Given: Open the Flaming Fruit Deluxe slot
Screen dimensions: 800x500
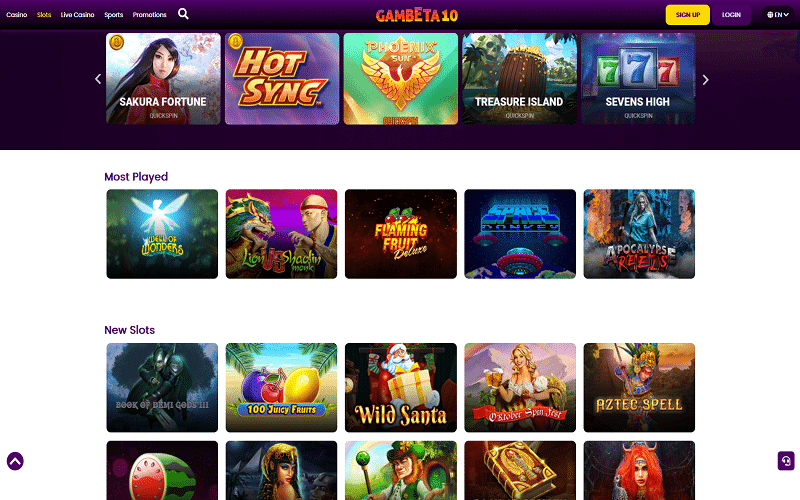Looking at the screenshot, I should (401, 234).
